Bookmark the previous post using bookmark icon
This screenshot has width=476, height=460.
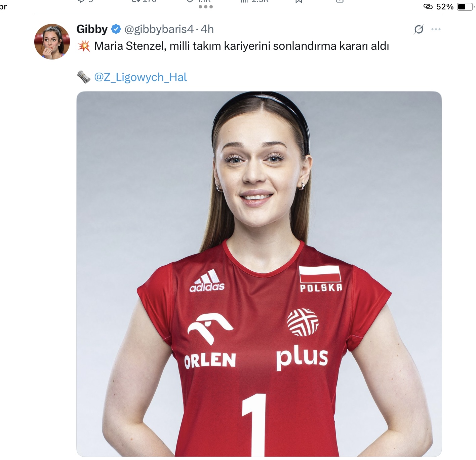click(x=299, y=1)
